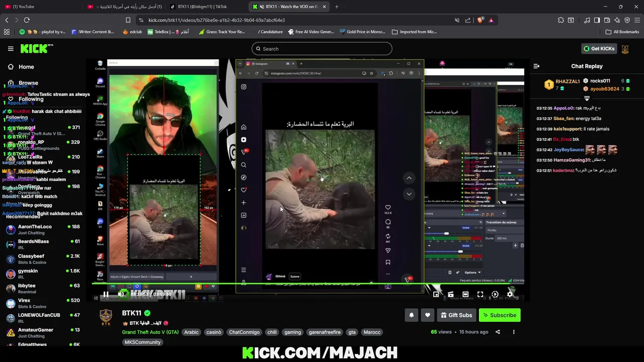This screenshot has height=362, width=644.
Task: Open the All Bookmarks folder
Action: coord(622,32)
